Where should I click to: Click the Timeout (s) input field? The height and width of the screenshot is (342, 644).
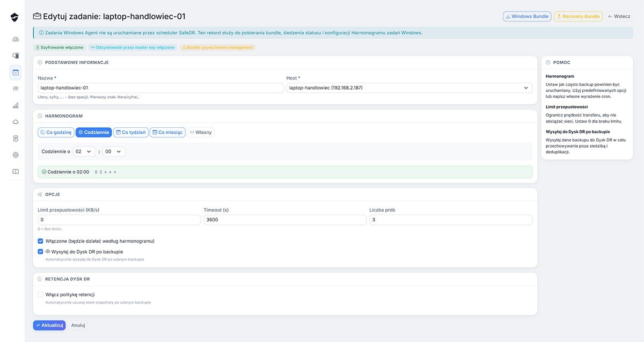pyautogui.click(x=285, y=220)
